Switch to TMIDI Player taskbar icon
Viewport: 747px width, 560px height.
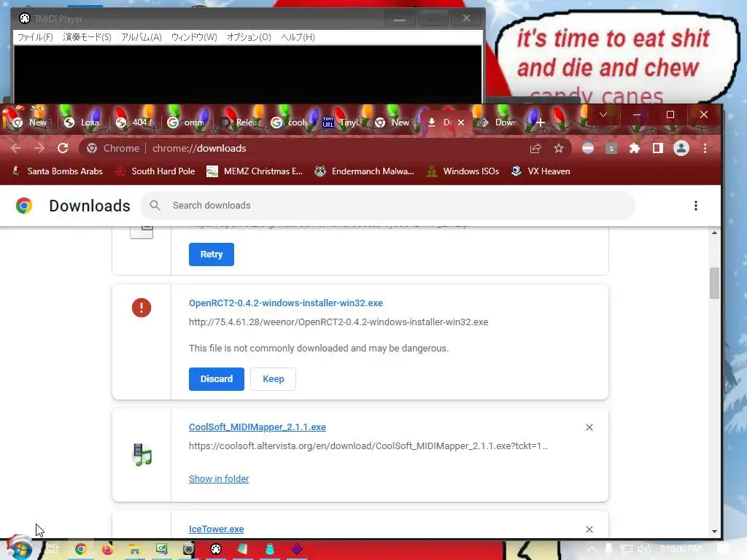coord(216,550)
